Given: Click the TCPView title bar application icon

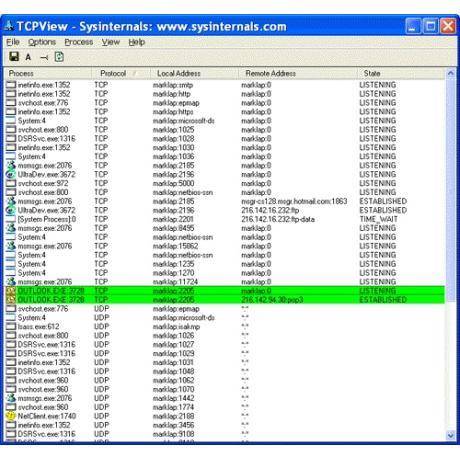Looking at the screenshot, I should 9,26.
